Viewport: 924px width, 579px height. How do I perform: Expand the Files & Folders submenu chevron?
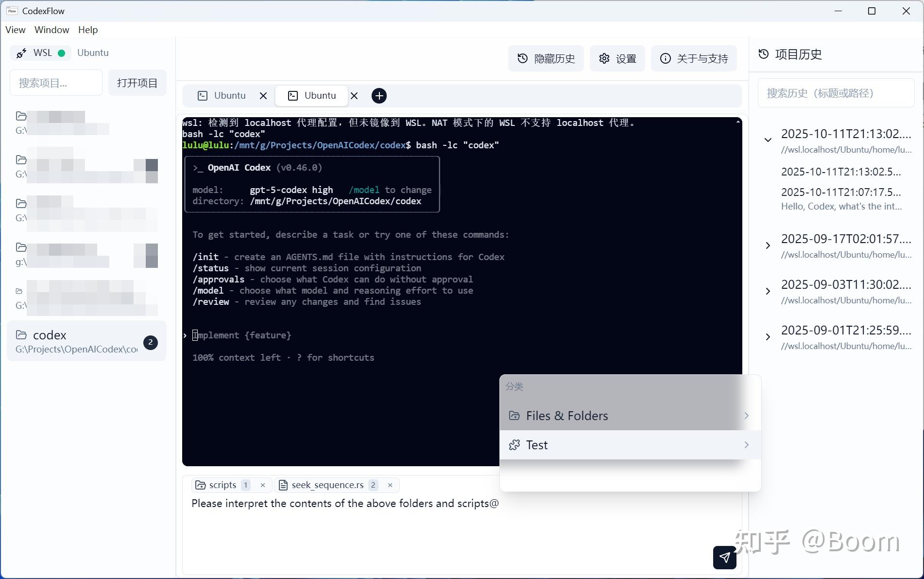pyautogui.click(x=747, y=416)
